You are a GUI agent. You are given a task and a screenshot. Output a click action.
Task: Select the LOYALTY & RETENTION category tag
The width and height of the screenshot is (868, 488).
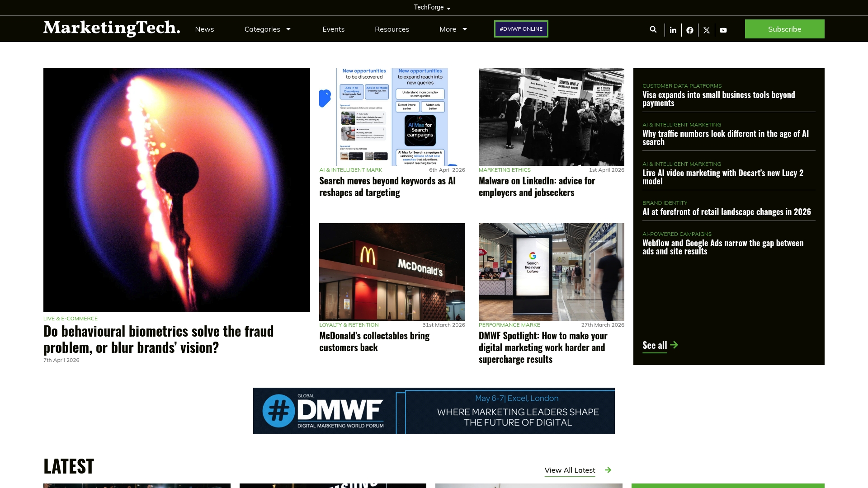(349, 325)
